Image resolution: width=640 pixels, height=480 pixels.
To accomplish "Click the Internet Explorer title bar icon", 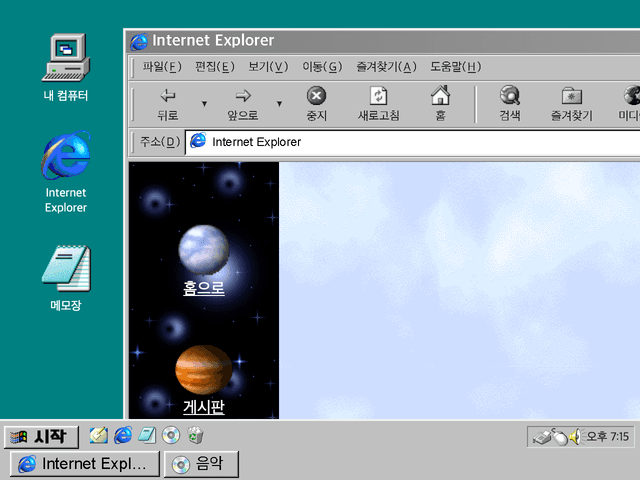I will (x=139, y=42).
